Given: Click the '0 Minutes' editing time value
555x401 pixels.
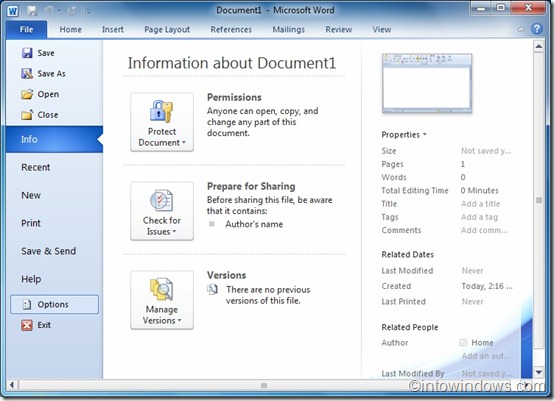Looking at the screenshot, I should click(x=479, y=190).
